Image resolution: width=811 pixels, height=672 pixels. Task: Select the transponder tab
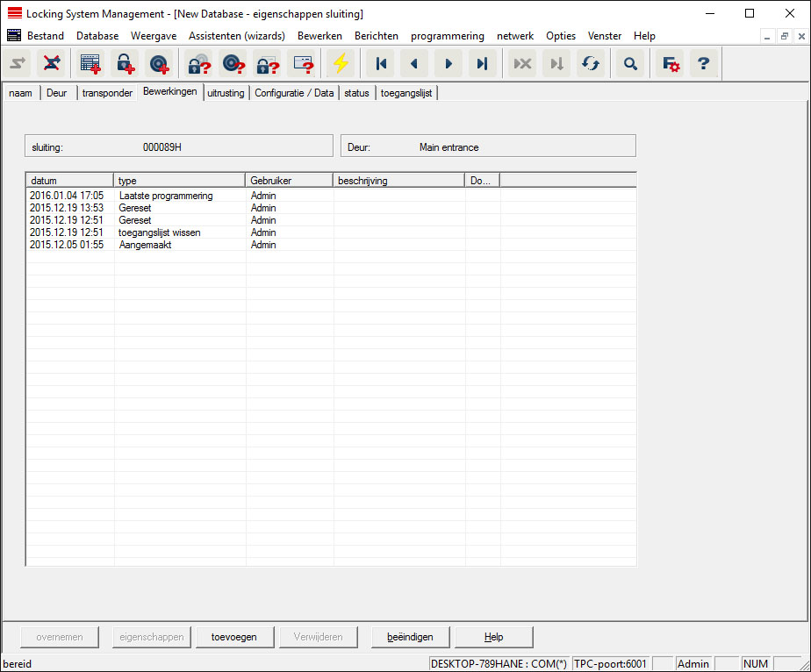point(107,93)
